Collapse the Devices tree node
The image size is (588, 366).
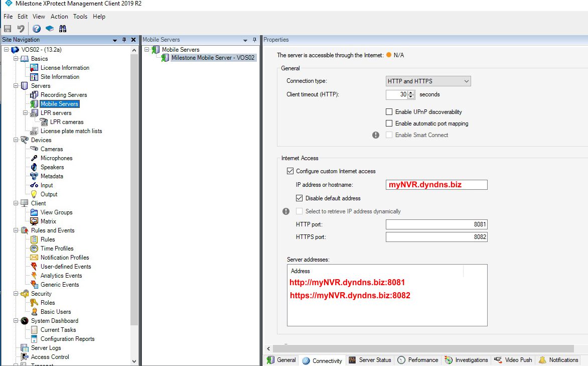click(x=16, y=140)
